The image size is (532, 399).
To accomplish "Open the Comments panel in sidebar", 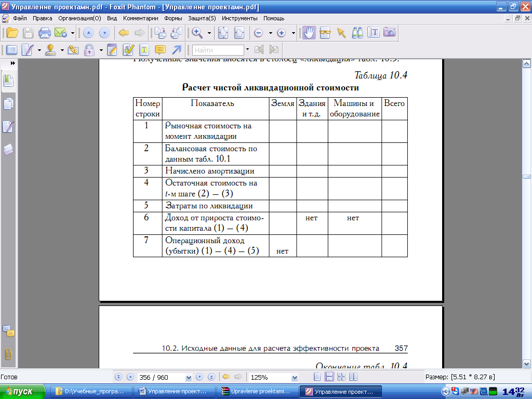I will tap(8, 331).
